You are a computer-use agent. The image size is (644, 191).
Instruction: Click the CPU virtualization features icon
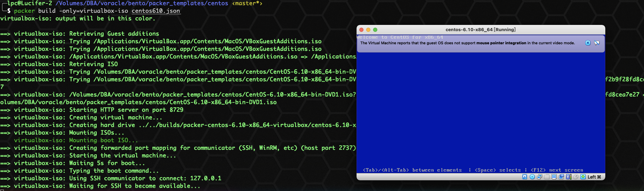pos(569,177)
